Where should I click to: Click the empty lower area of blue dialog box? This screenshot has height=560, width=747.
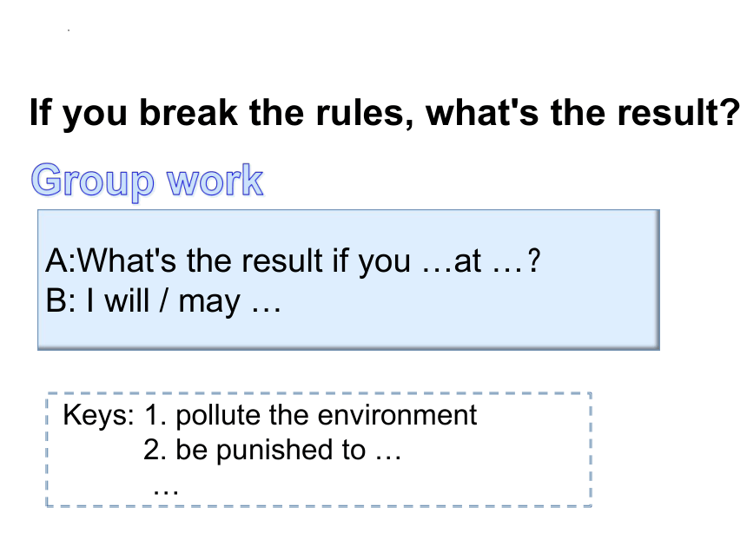point(348,333)
